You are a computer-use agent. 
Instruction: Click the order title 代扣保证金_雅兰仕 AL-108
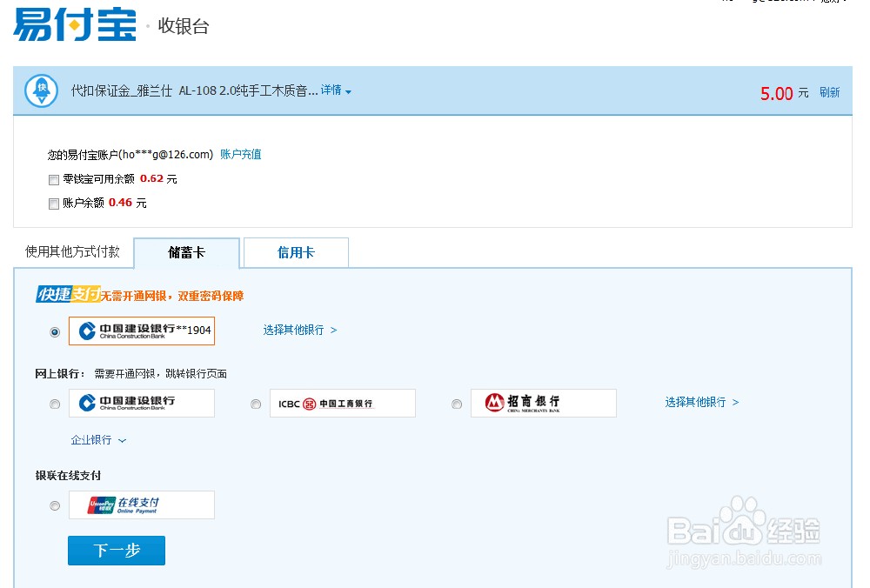point(194,90)
